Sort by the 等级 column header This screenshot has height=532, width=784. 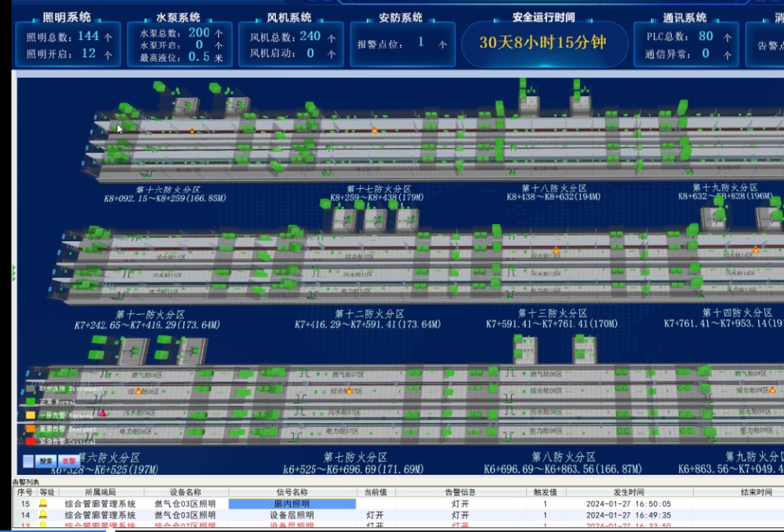[x=47, y=492]
